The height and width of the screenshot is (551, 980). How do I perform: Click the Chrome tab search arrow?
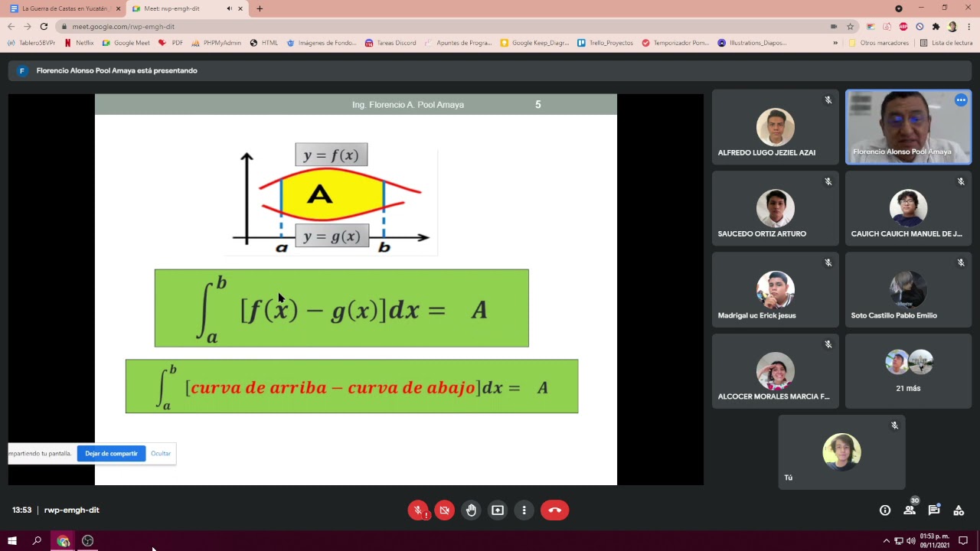coord(899,8)
